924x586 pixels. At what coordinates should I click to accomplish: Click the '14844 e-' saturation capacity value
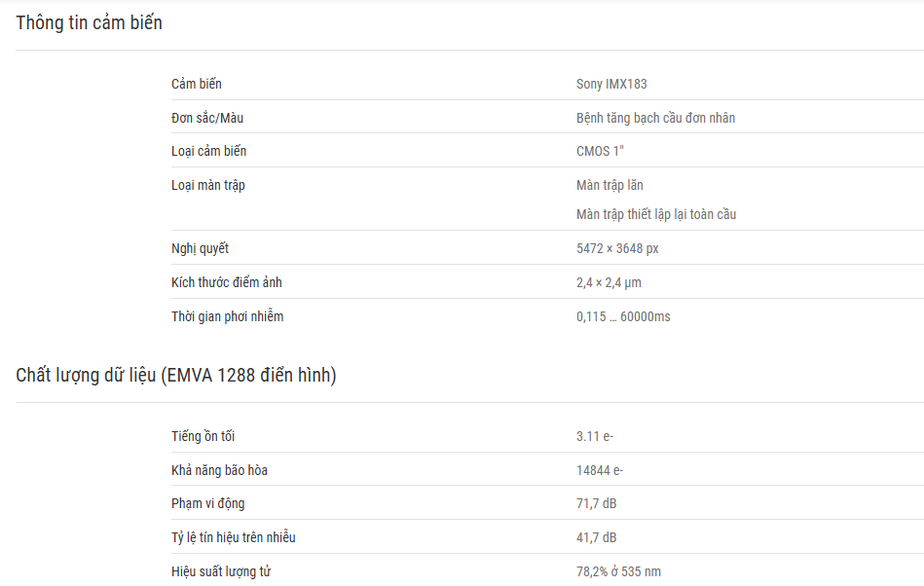click(x=600, y=470)
